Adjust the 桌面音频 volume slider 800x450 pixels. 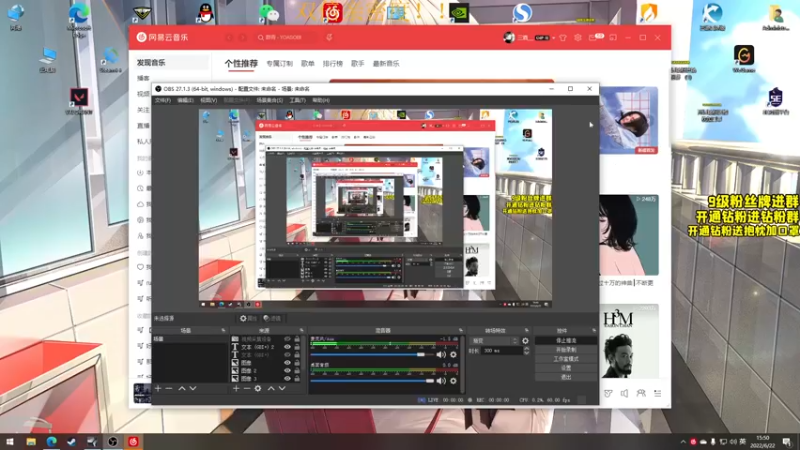372,381
